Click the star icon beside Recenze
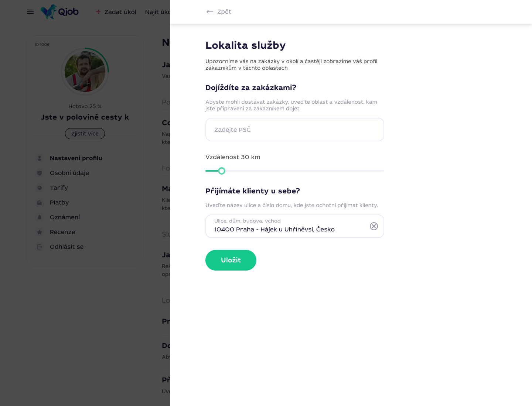The height and width of the screenshot is (406, 532). [40, 232]
